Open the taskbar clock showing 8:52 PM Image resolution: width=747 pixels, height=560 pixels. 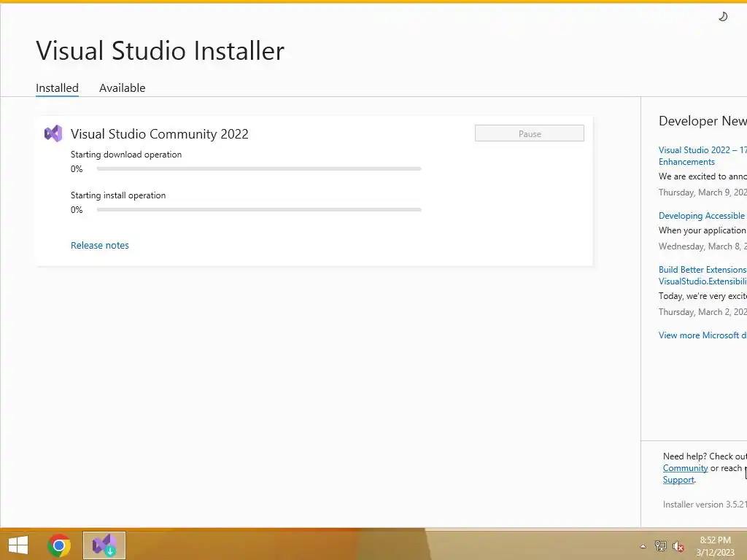click(715, 546)
